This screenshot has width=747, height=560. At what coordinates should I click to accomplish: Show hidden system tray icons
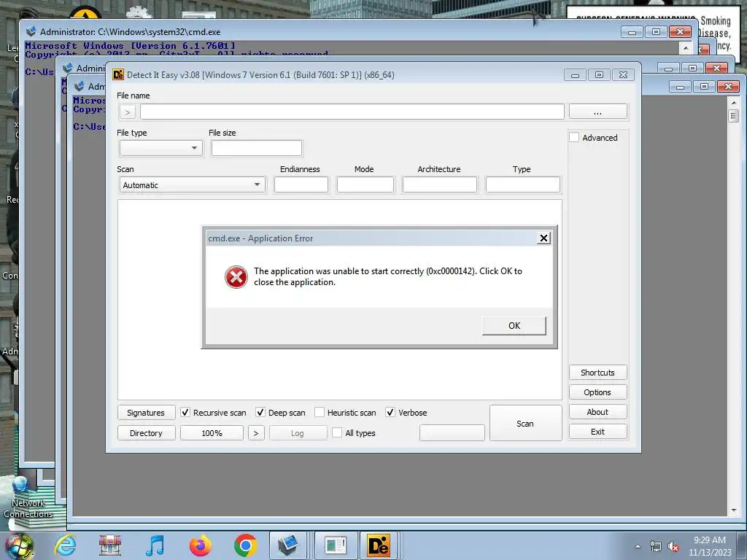pyautogui.click(x=638, y=546)
